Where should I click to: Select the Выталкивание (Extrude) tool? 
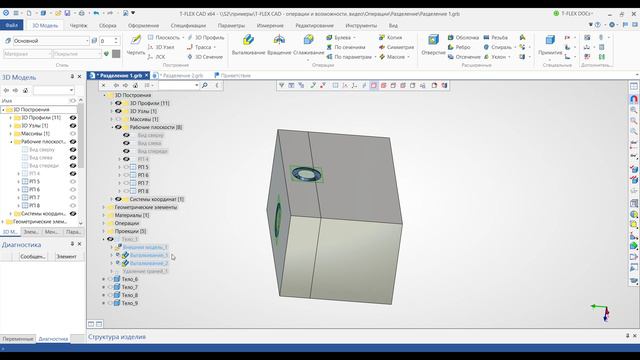(x=248, y=45)
